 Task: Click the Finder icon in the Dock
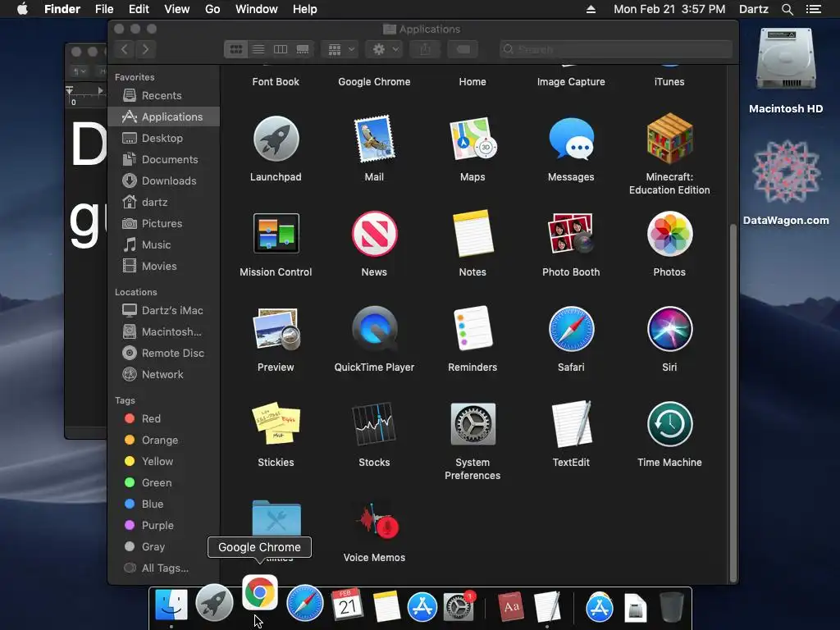click(171, 605)
